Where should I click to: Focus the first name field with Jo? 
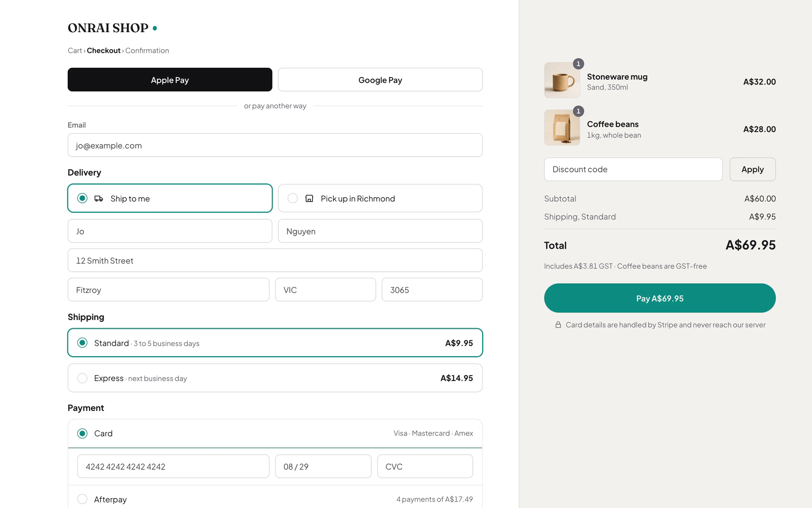coord(170,231)
